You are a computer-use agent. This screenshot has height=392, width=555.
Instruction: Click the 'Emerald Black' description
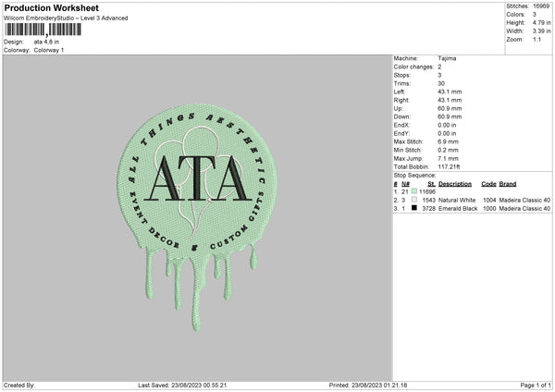pyautogui.click(x=458, y=209)
